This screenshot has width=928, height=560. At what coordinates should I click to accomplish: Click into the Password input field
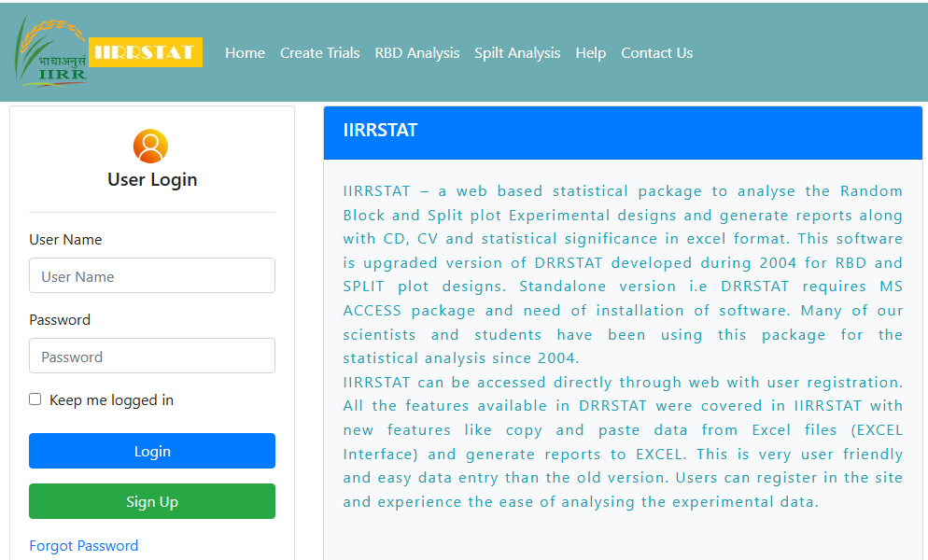pyautogui.click(x=152, y=357)
